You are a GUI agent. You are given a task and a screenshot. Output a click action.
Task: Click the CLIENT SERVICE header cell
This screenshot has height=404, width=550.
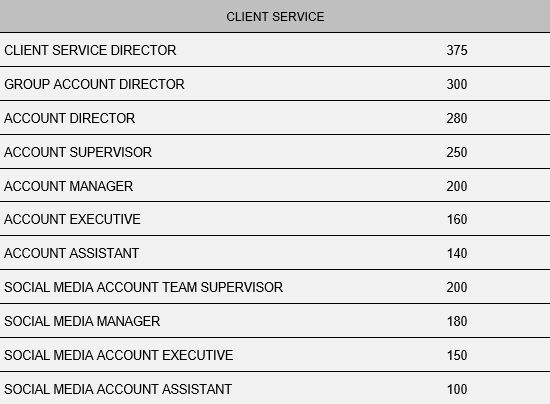coord(275,16)
